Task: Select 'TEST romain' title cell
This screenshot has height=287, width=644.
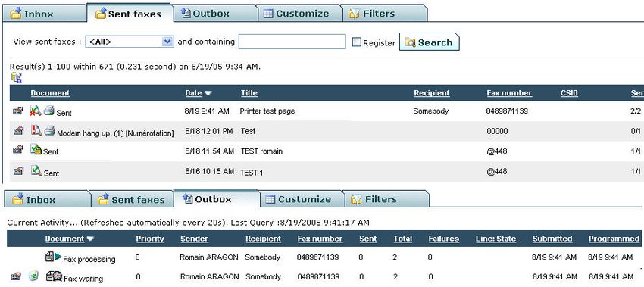Action: tap(261, 151)
